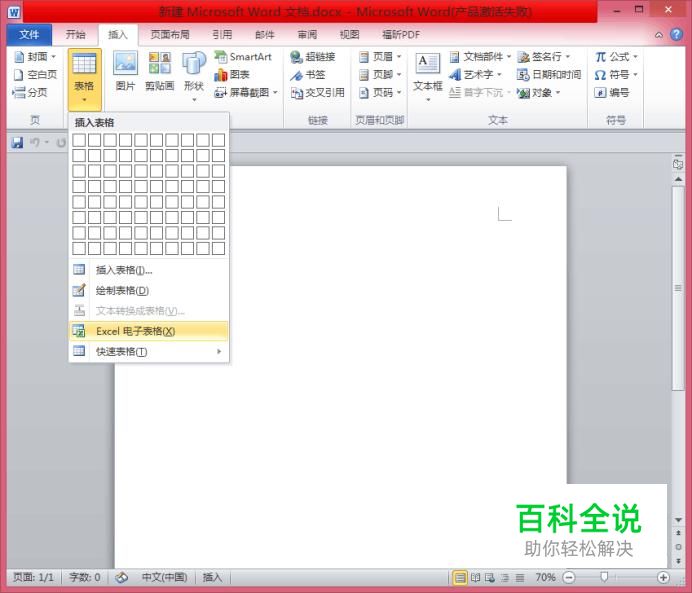692x593 pixels.
Task: Open the 表格 table dropdown button
Action: [84, 79]
